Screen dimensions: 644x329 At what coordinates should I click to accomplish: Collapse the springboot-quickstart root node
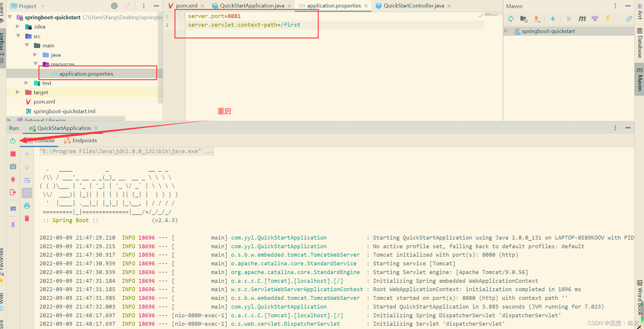[10, 17]
